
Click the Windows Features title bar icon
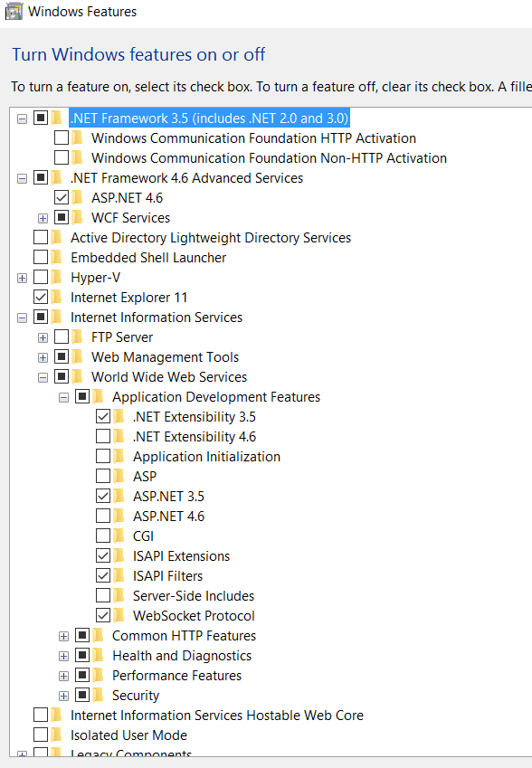tap(14, 11)
